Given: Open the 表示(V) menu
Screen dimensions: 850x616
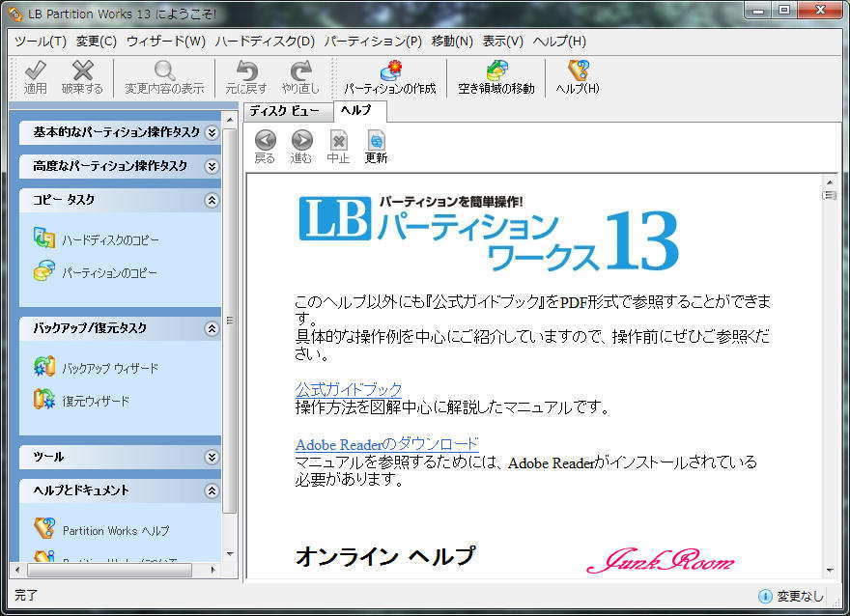Looking at the screenshot, I should click(503, 42).
